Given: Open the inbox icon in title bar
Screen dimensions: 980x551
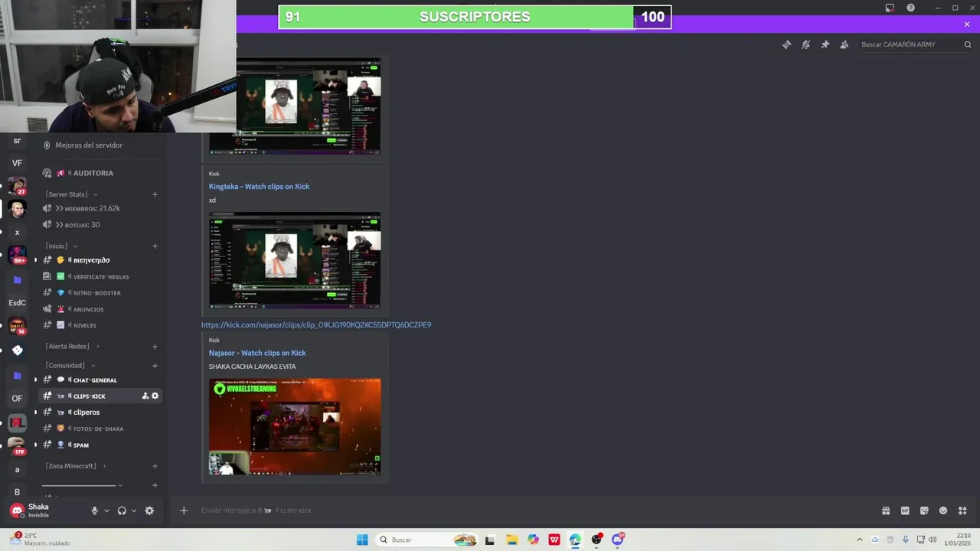Looking at the screenshot, I should (890, 8).
